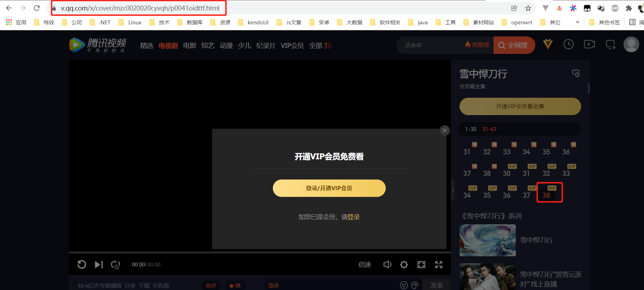Open the 倍速 playback speed menu
Screen dimensions: 644x290
pos(365,265)
